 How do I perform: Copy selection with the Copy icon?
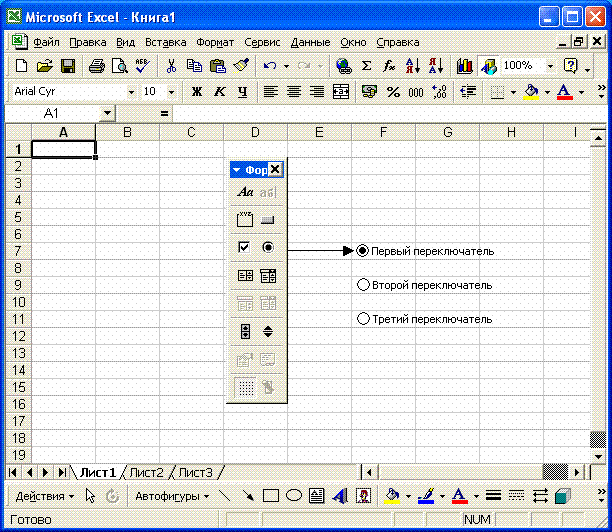(194, 66)
